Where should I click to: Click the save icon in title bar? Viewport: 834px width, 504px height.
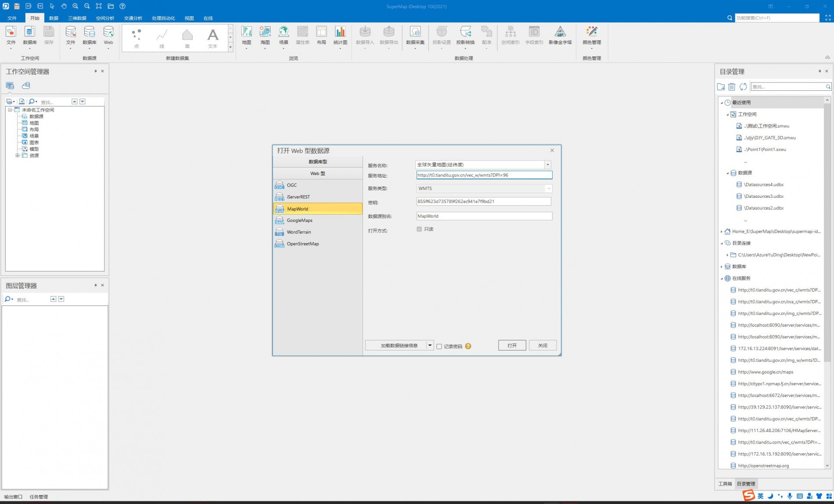[17, 6]
